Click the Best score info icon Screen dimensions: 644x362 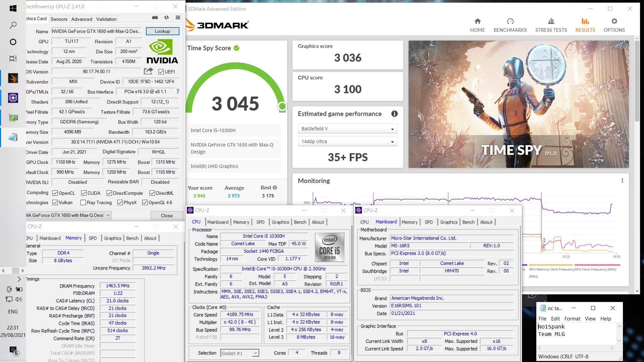(x=275, y=188)
